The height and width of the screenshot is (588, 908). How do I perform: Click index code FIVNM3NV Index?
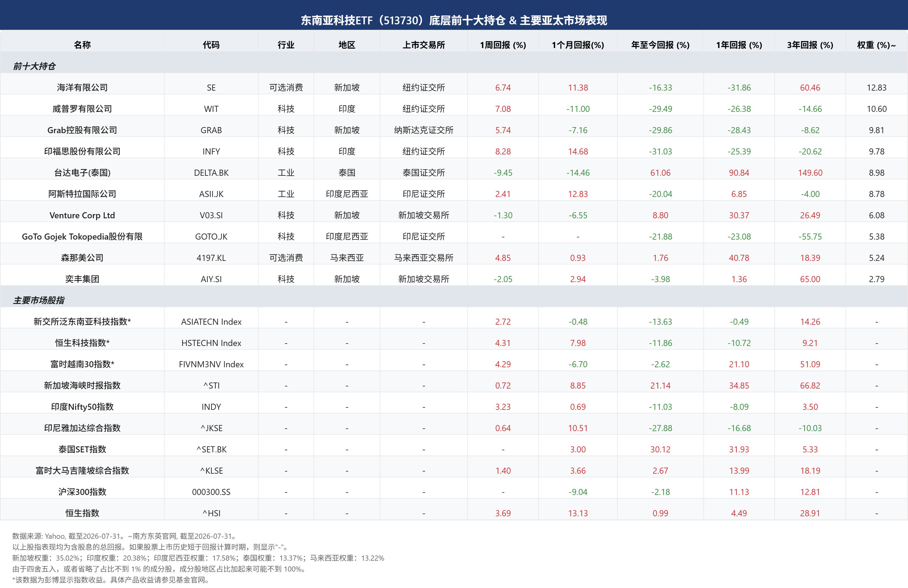(x=211, y=365)
